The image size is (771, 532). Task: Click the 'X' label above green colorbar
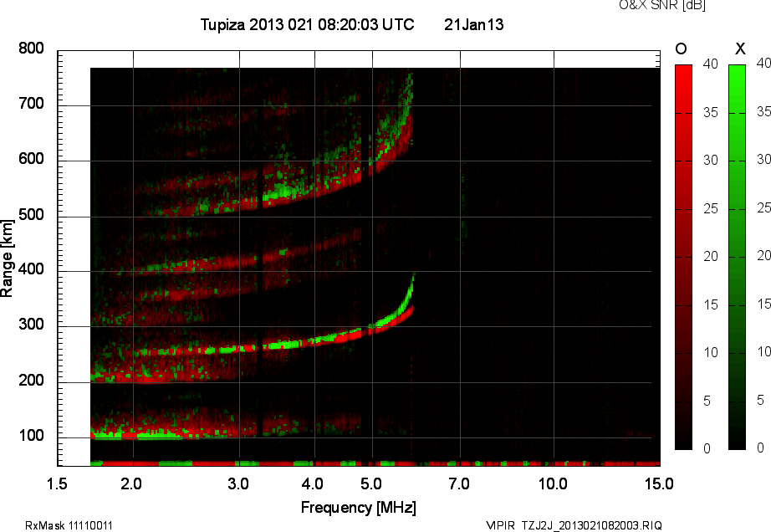[x=740, y=49]
